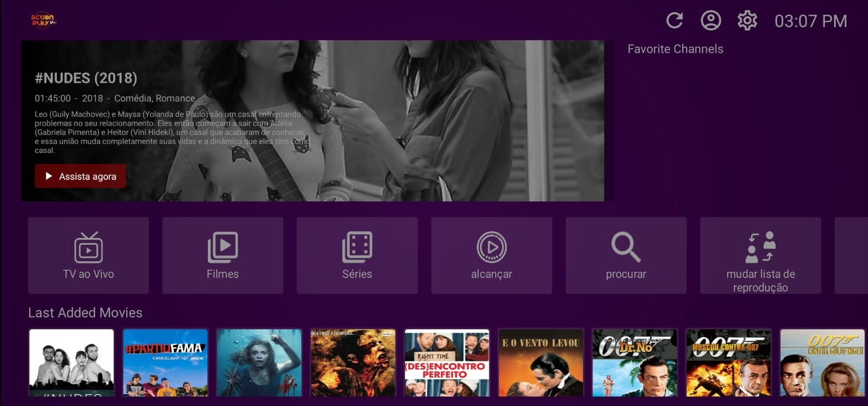Screen dimensions: 868x406
Task: Open the Séries section
Action: [357, 255]
